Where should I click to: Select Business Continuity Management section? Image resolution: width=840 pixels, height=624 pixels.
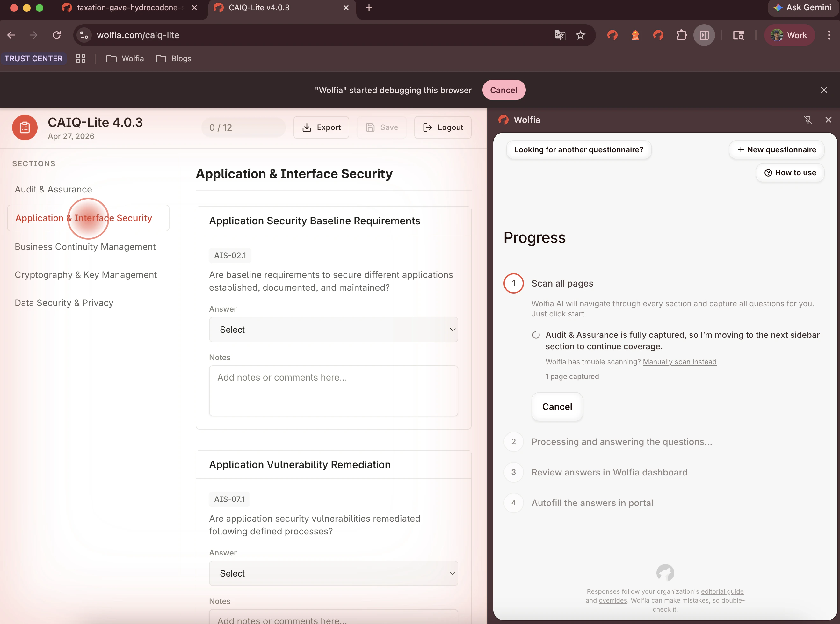click(x=85, y=247)
